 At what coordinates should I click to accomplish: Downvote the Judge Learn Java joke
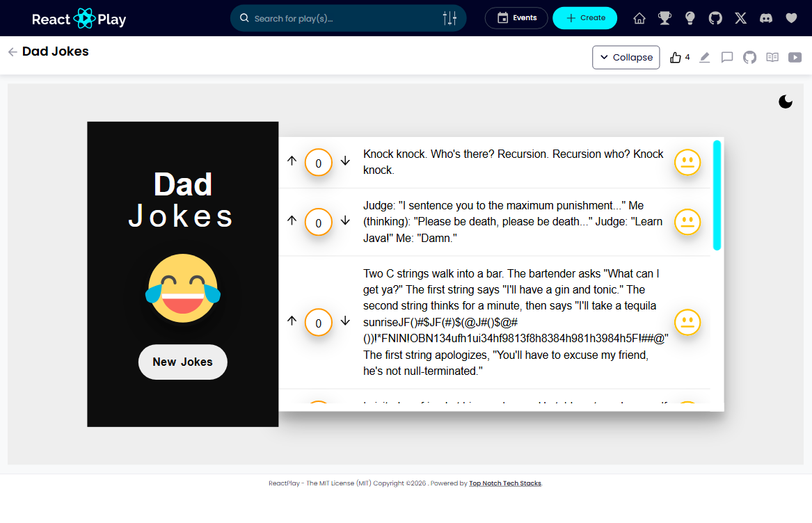tap(345, 220)
